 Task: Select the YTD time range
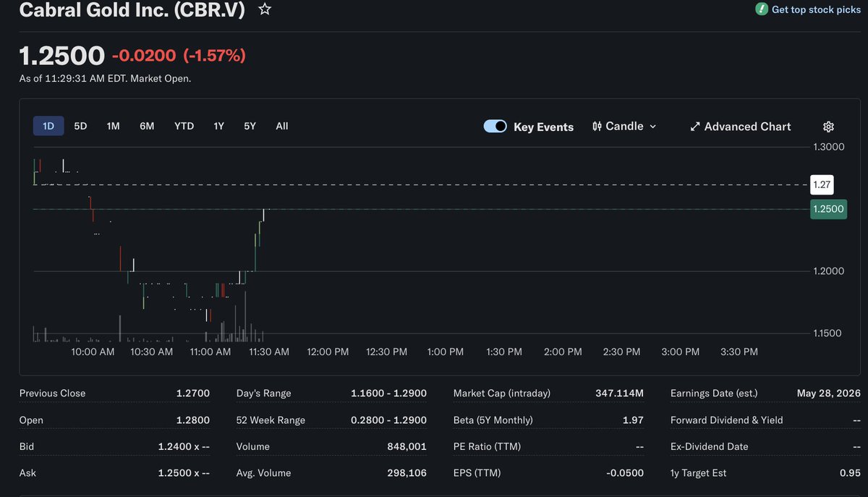pos(184,126)
